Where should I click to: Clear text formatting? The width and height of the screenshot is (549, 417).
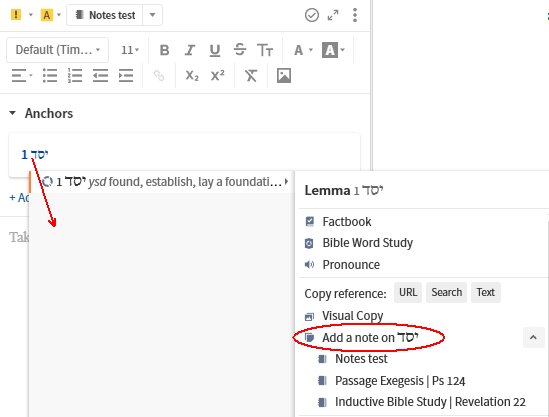(x=251, y=76)
